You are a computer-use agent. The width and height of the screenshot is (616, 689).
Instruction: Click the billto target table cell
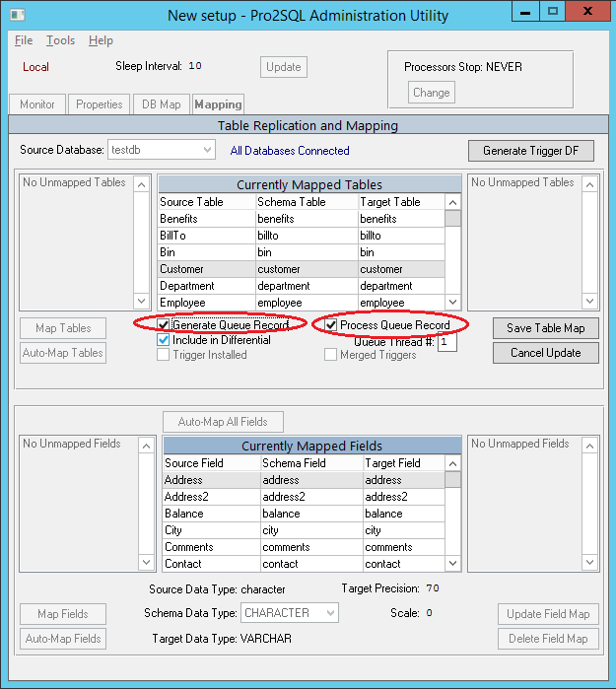[401, 236]
